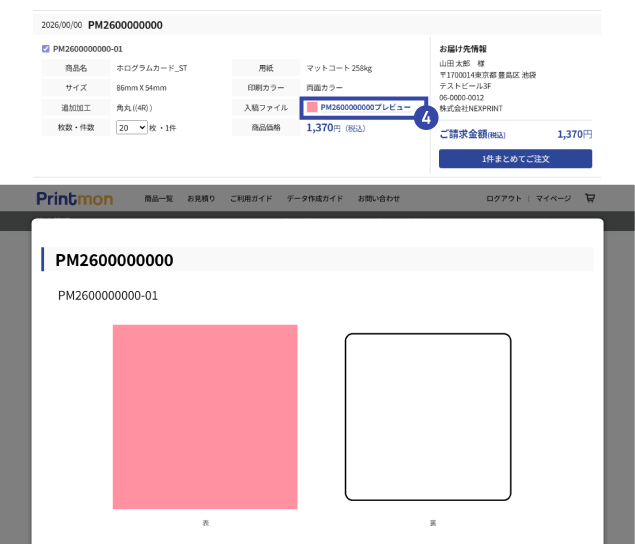Click the ログアウト link

[x=504, y=199]
